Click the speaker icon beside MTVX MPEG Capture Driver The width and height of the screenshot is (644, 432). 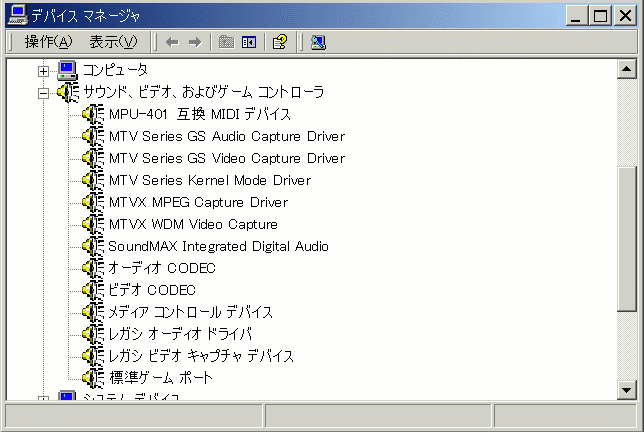(x=92, y=202)
